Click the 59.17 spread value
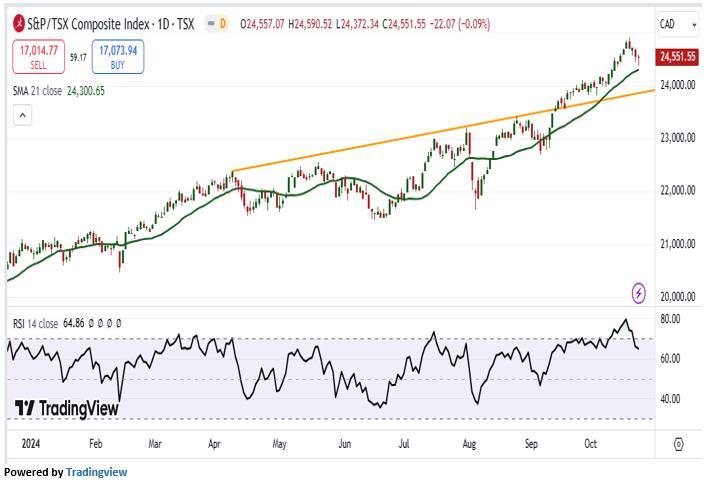 [80, 58]
